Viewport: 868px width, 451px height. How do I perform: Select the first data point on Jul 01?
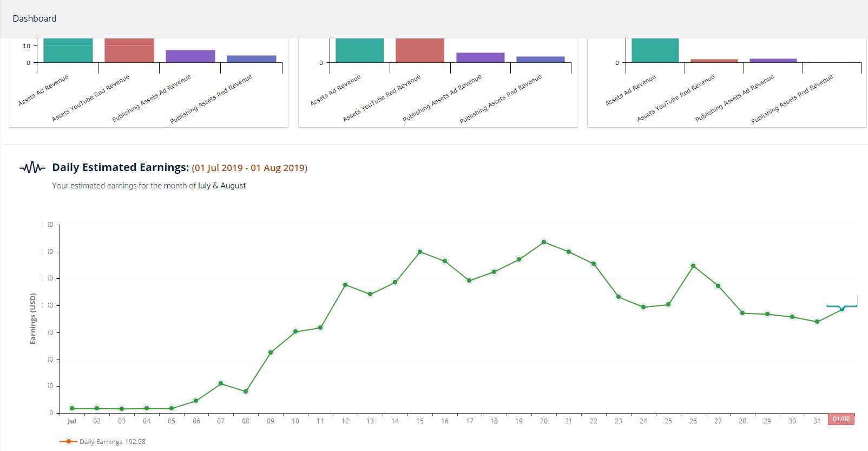[72, 408]
